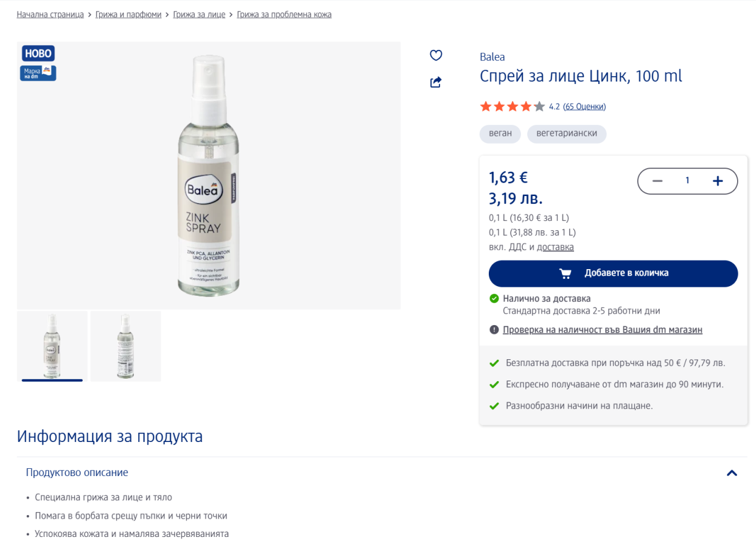Viewport: 756px width, 540px height.
Task: Select the second product thumbnail (back view)
Action: (125, 346)
